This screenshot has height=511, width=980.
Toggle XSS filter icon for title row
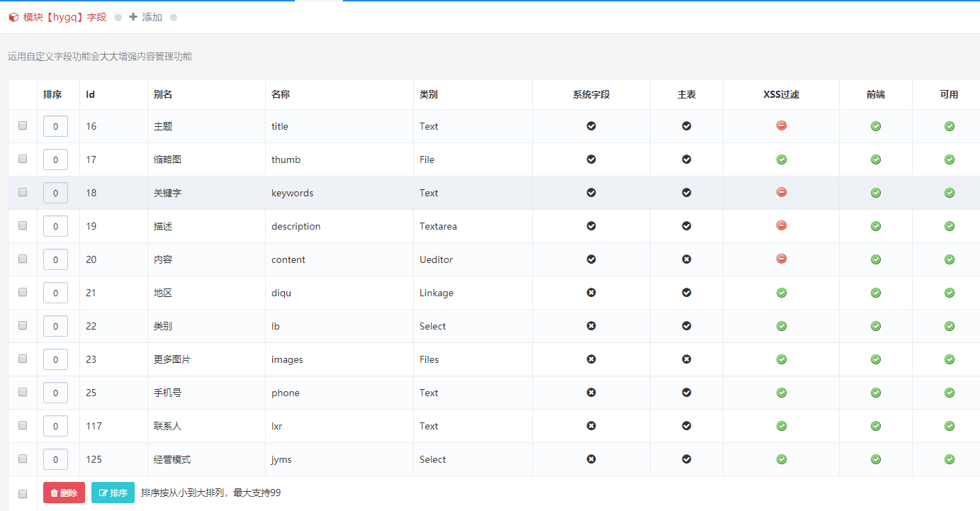coord(781,125)
